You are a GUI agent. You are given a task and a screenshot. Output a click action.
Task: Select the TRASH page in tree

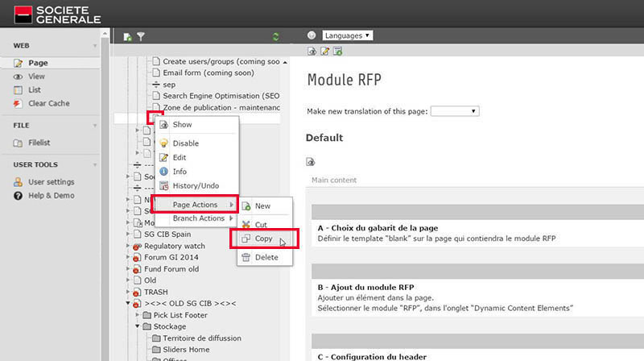(155, 292)
